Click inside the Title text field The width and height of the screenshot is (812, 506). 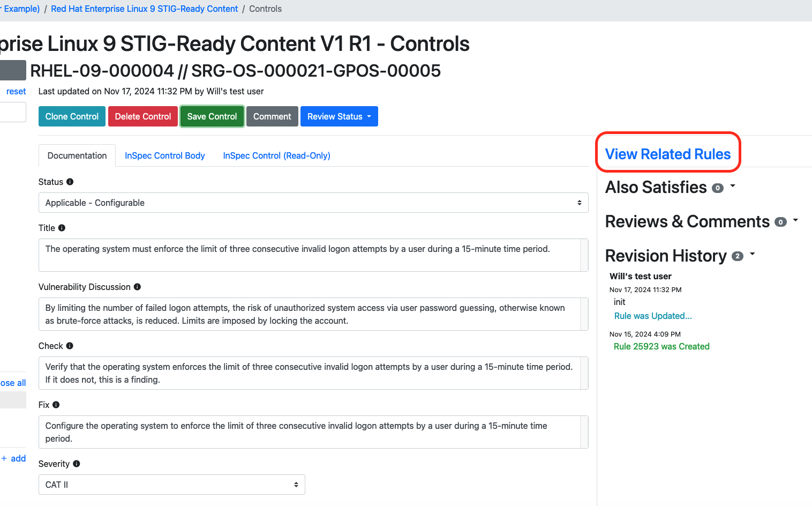[x=309, y=255]
